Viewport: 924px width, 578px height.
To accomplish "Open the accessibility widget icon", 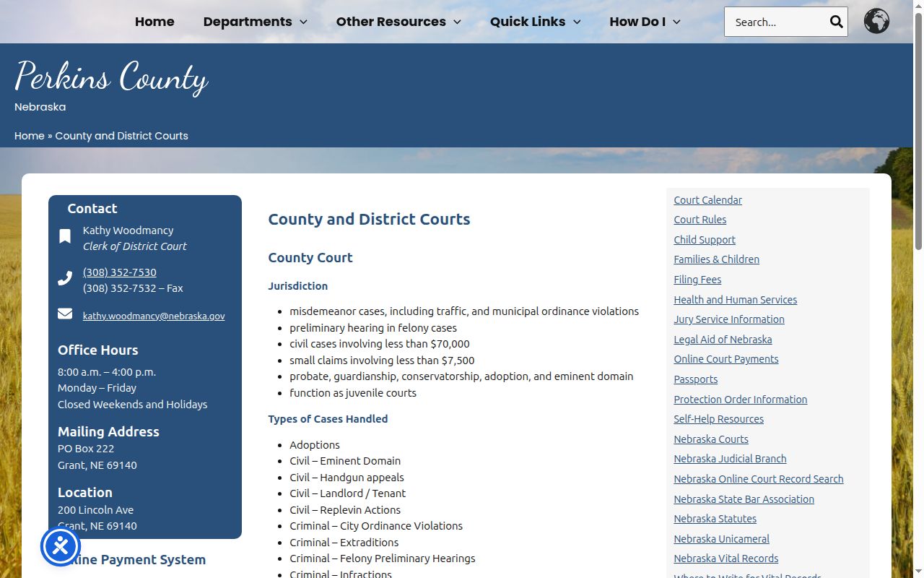I will click(61, 546).
